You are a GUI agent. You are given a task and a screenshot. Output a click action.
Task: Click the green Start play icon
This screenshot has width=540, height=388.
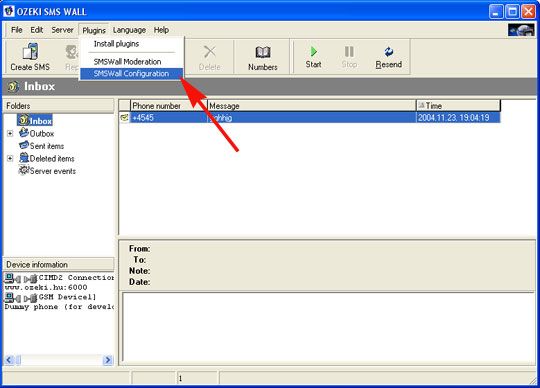pyautogui.click(x=313, y=51)
